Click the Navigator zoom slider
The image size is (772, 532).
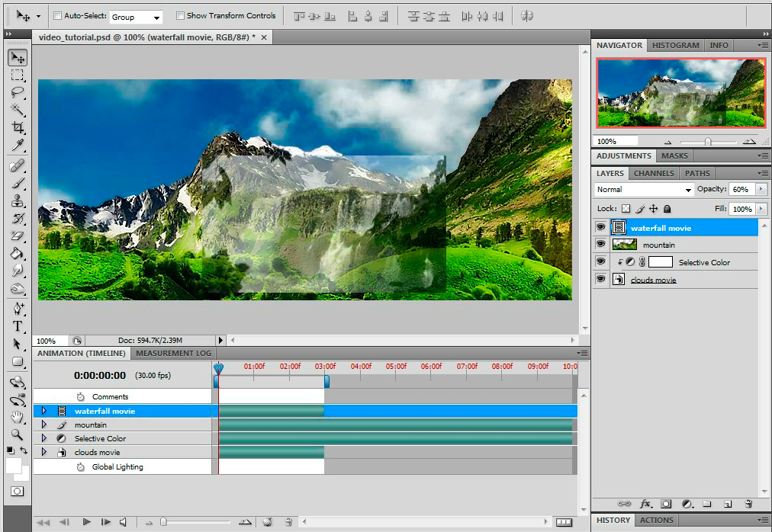coord(708,142)
